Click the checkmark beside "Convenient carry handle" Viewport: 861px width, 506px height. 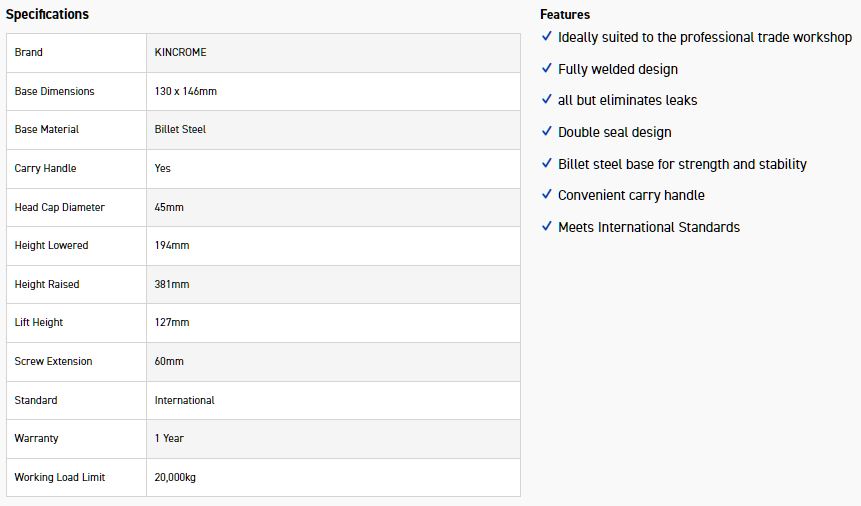pyautogui.click(x=547, y=194)
